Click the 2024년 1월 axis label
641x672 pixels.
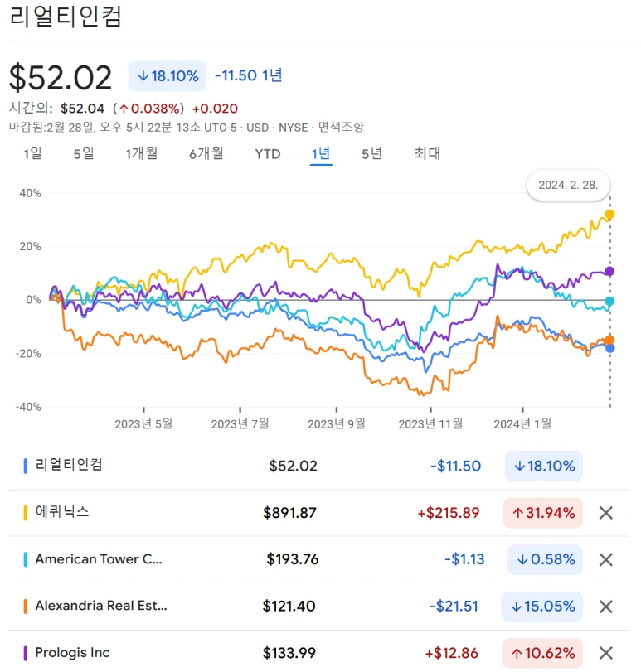pyautogui.click(x=522, y=424)
